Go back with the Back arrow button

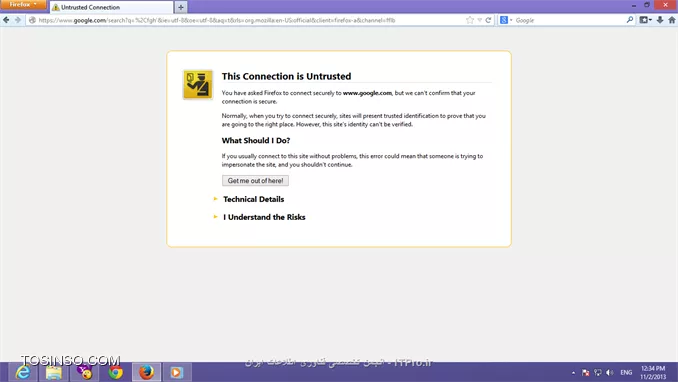(6, 20)
